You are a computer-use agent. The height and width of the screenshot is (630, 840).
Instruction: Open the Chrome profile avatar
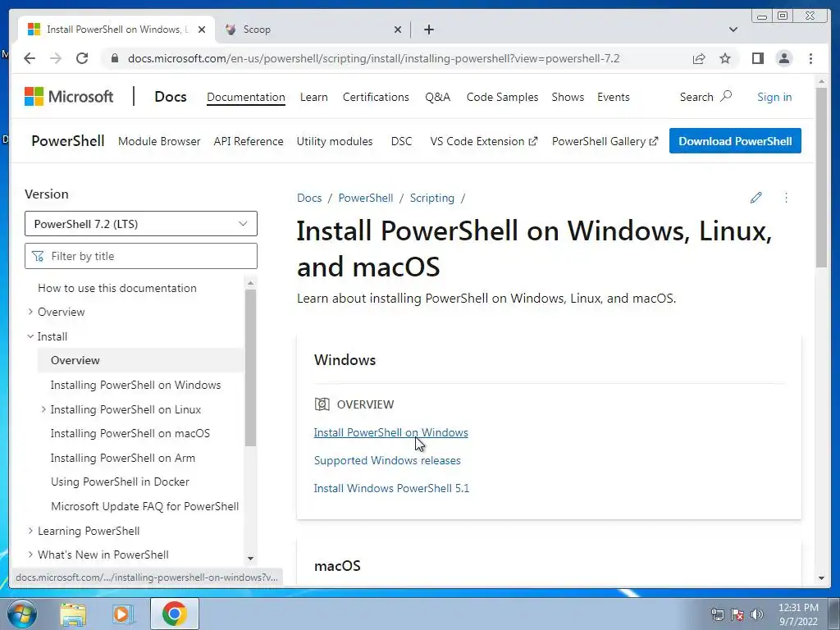pos(783,58)
